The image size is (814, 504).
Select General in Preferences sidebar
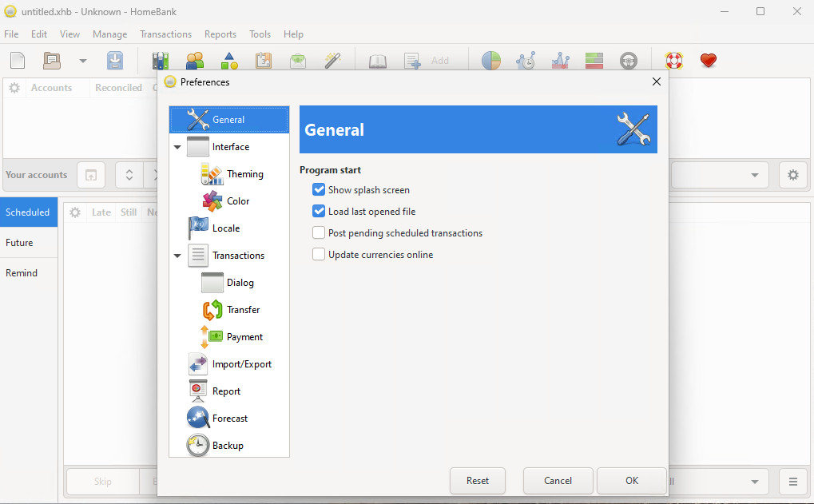coord(229,119)
